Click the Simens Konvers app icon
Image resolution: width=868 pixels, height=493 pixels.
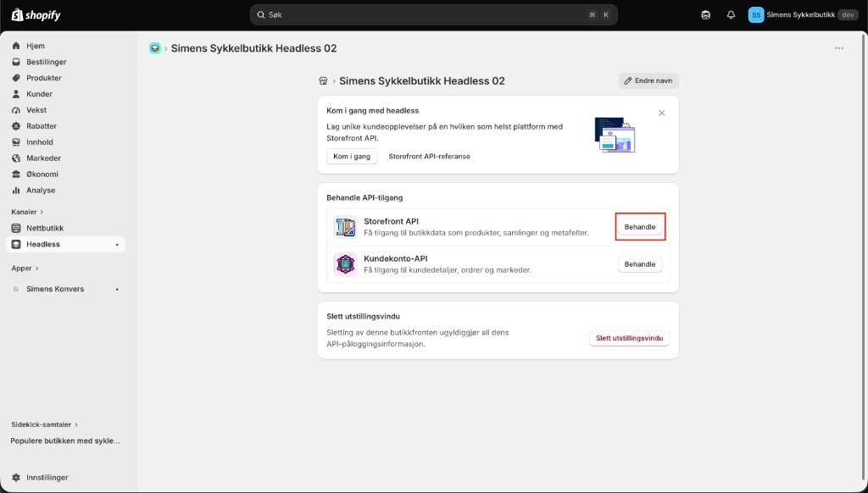coord(16,289)
